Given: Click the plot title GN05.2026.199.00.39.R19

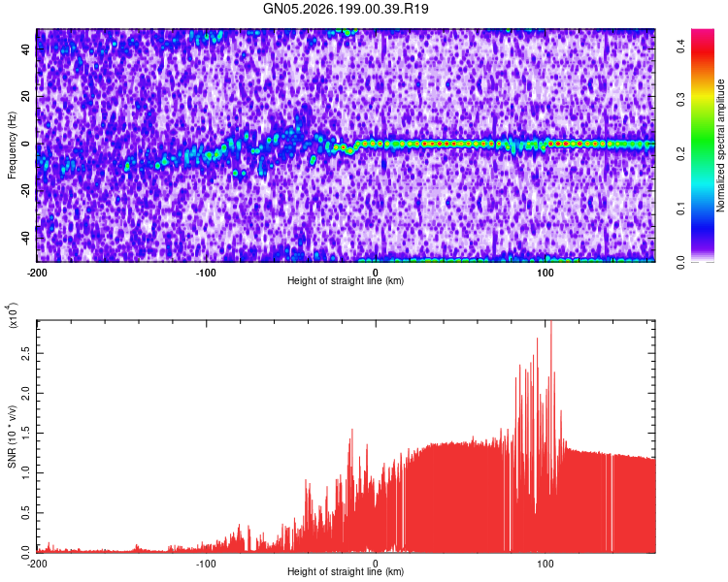Looking at the screenshot, I should click(346, 9).
